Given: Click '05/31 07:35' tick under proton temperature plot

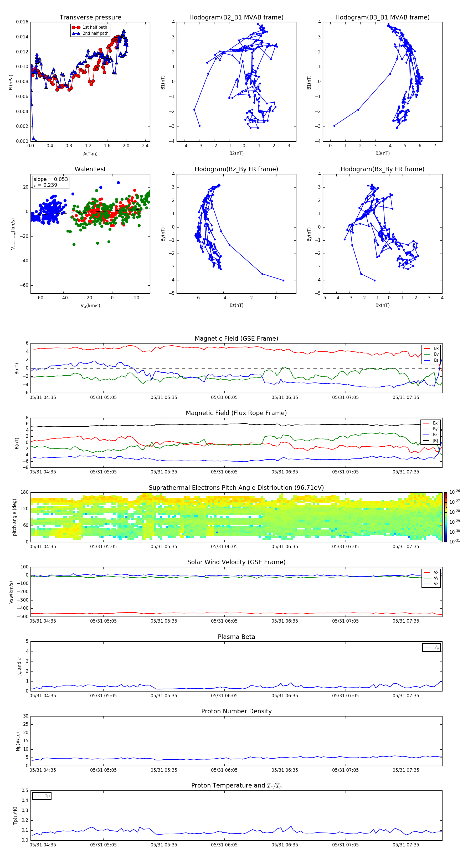Looking at the screenshot, I should click(406, 845).
